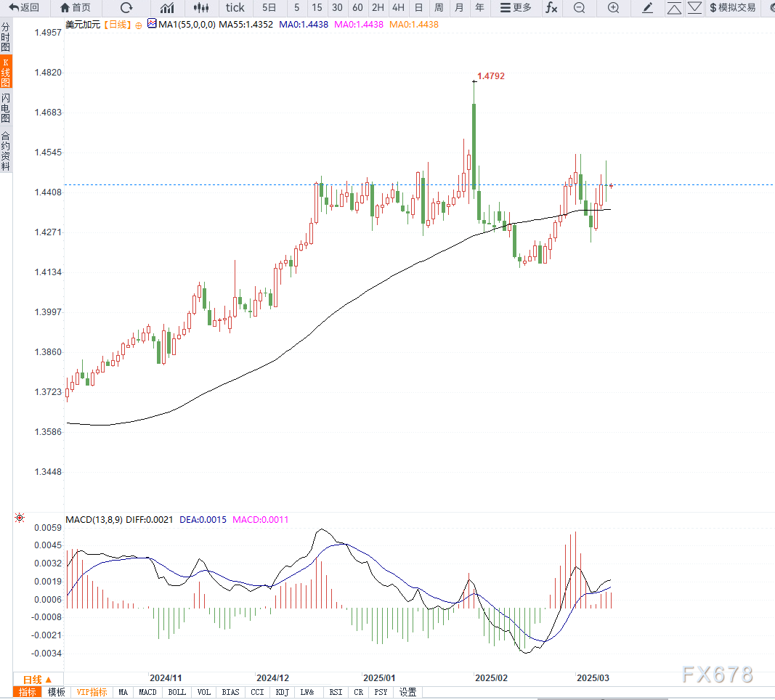Click the refresh icon in toolbar
Screen dimensions: 775x700
[x=126, y=7]
